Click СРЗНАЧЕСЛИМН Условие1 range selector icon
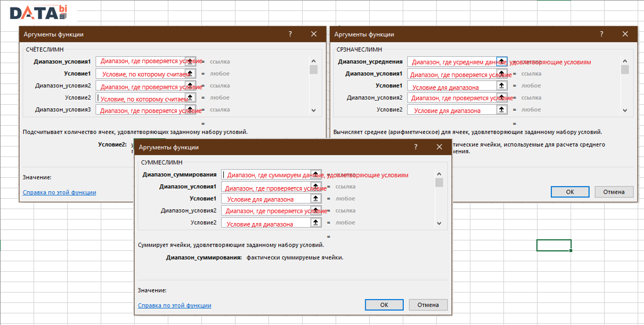The height and width of the screenshot is (325, 644). click(x=502, y=86)
